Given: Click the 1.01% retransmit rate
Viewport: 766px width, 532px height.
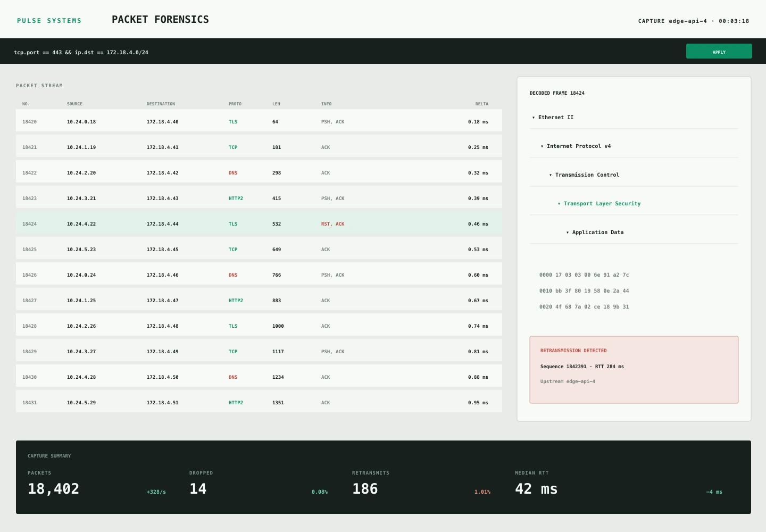Looking at the screenshot, I should 482,492.
